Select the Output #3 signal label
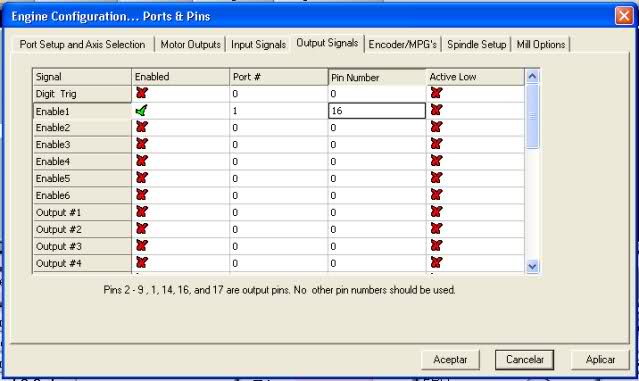 pos(82,247)
